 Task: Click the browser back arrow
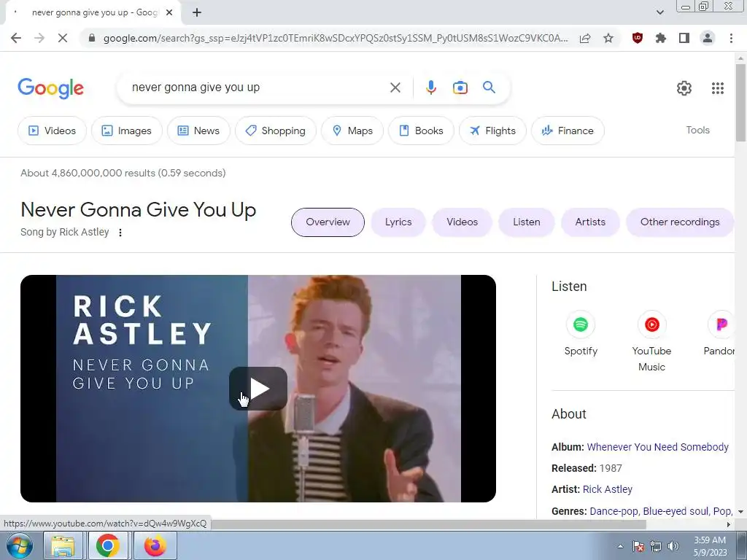16,38
